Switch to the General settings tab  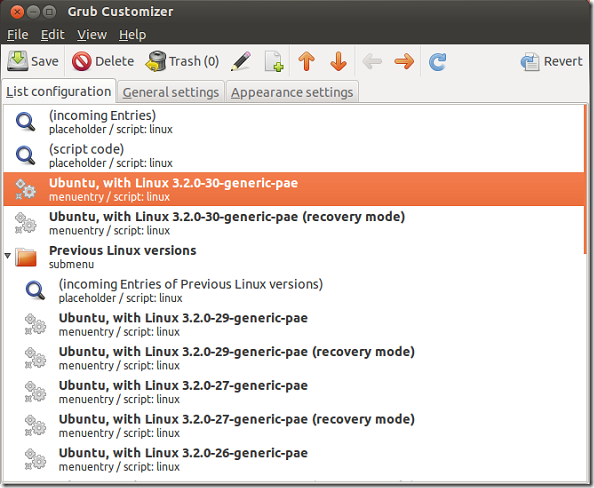tap(171, 92)
